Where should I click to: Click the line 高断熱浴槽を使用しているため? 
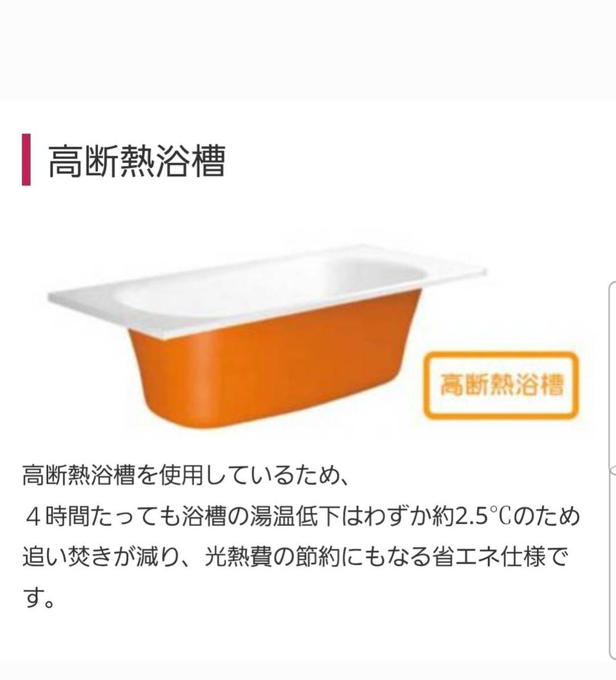(x=185, y=476)
